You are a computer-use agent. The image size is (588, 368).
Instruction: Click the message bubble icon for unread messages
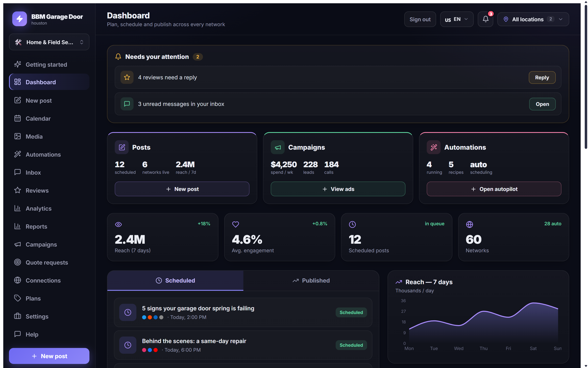127,104
